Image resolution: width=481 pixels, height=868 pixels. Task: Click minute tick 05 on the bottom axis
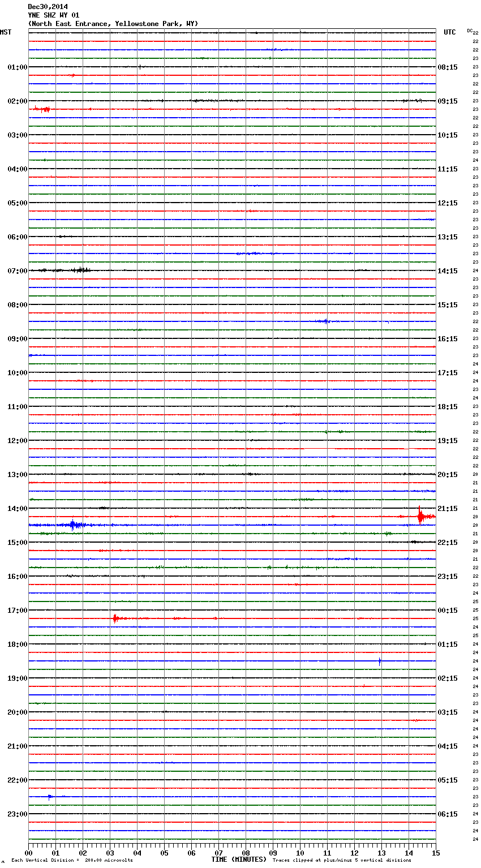point(165,853)
